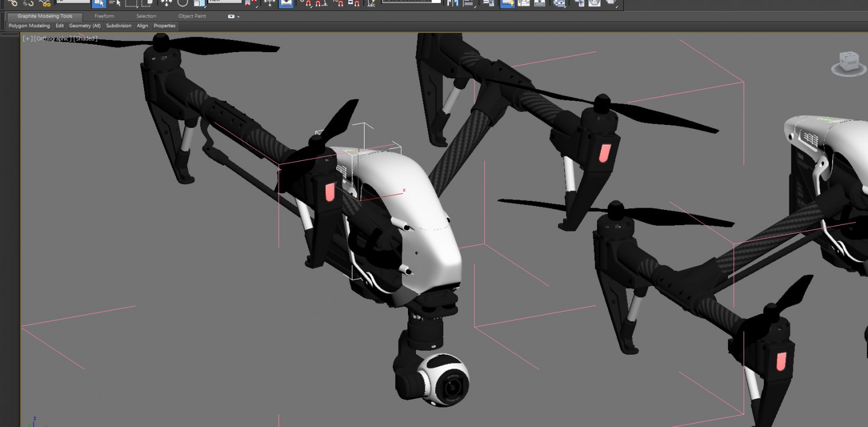The image size is (868, 427).
Task: Toggle Window/Crossing selection mode
Action: pos(147,3)
